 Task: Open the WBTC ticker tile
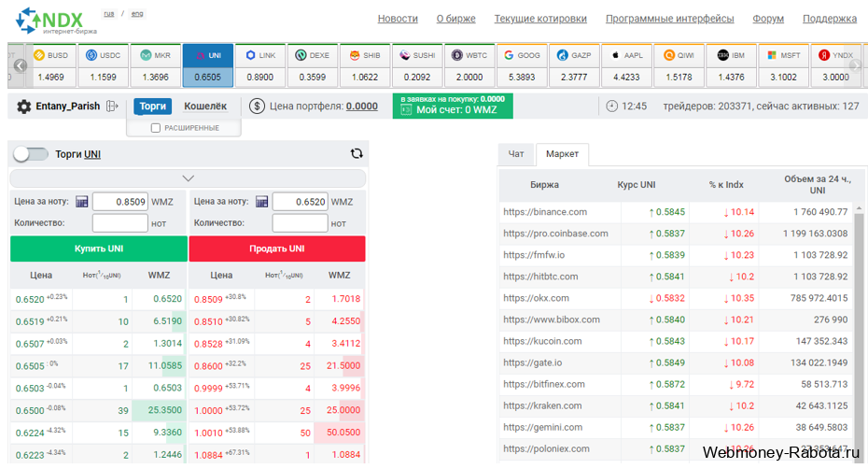470,65
